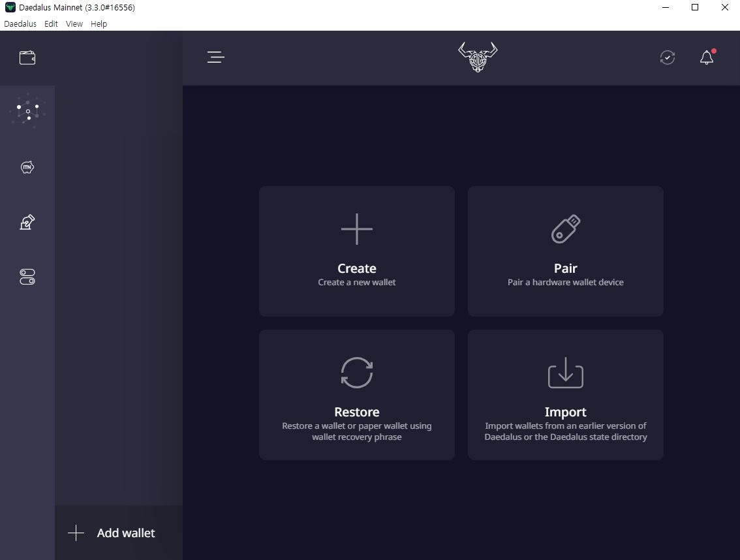740x560 pixels.
Task: Open the Edit menu
Action: click(x=51, y=23)
